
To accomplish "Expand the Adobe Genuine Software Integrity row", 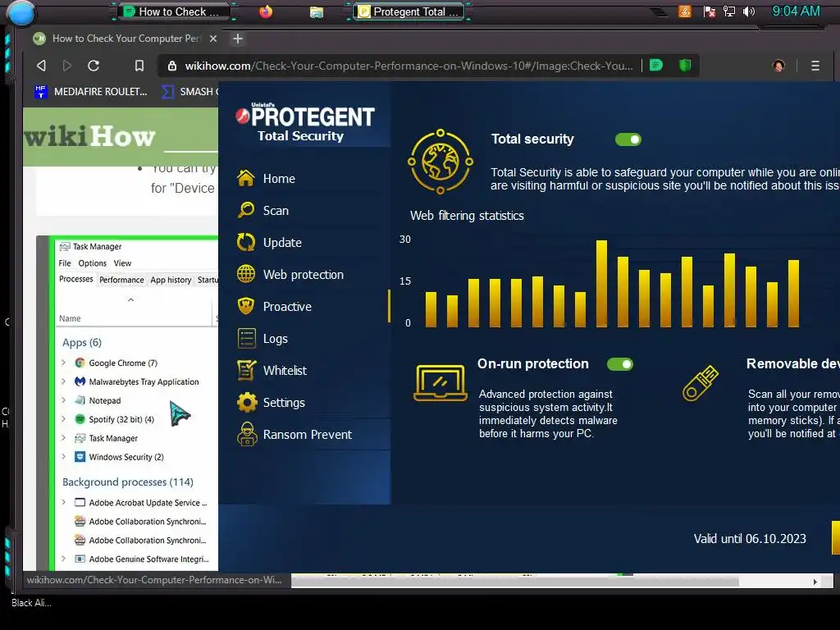I will click(x=64, y=559).
